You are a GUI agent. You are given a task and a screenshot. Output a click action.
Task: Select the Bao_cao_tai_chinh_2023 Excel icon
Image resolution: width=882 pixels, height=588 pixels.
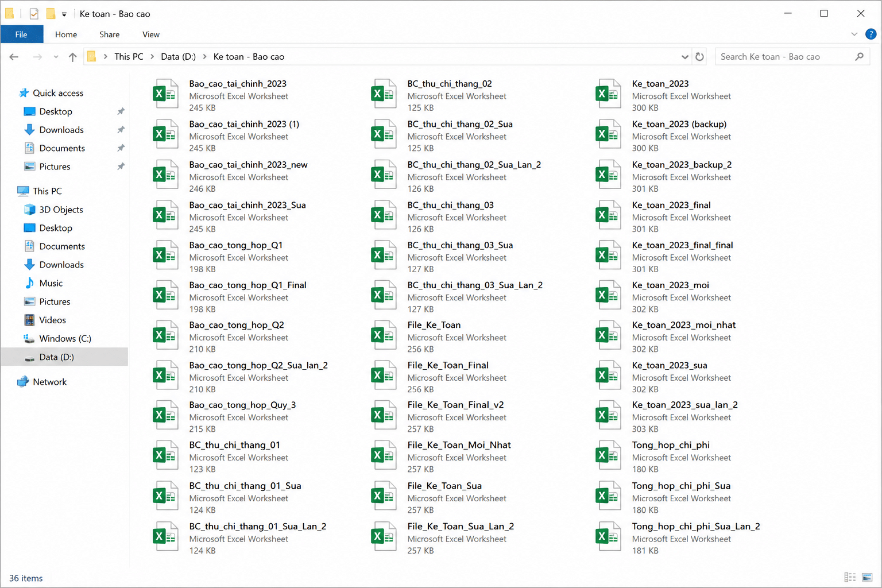165,94
